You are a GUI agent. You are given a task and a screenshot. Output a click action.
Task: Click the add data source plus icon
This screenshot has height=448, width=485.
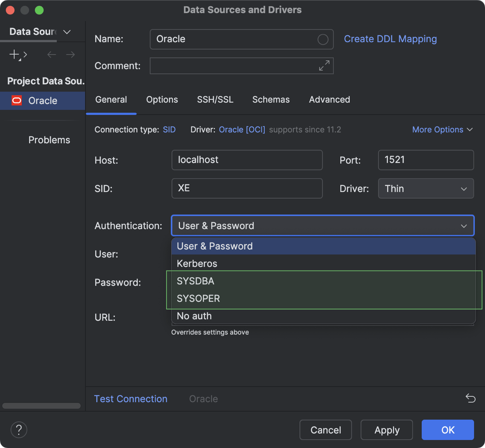14,55
